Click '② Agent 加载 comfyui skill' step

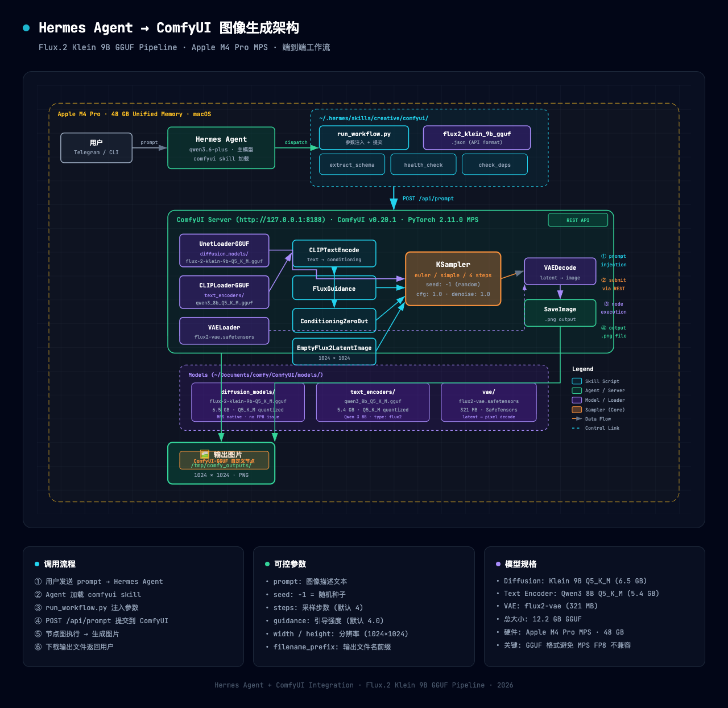(88, 594)
